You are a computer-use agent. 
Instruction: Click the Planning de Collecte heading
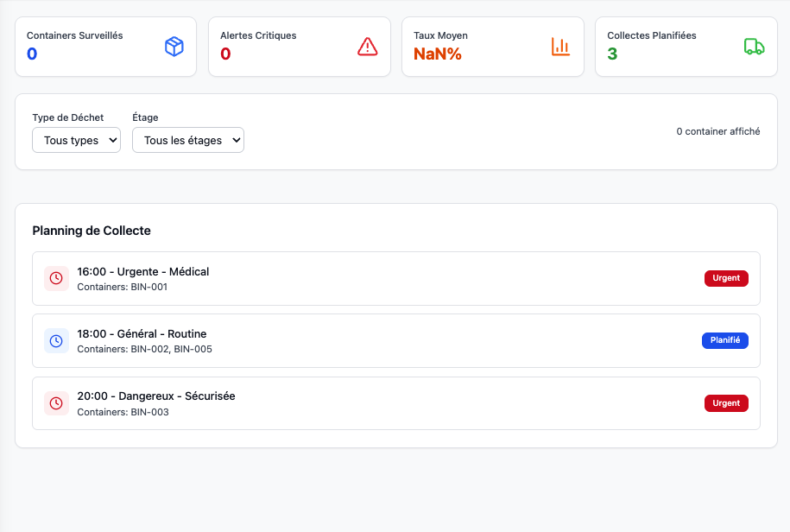92,231
